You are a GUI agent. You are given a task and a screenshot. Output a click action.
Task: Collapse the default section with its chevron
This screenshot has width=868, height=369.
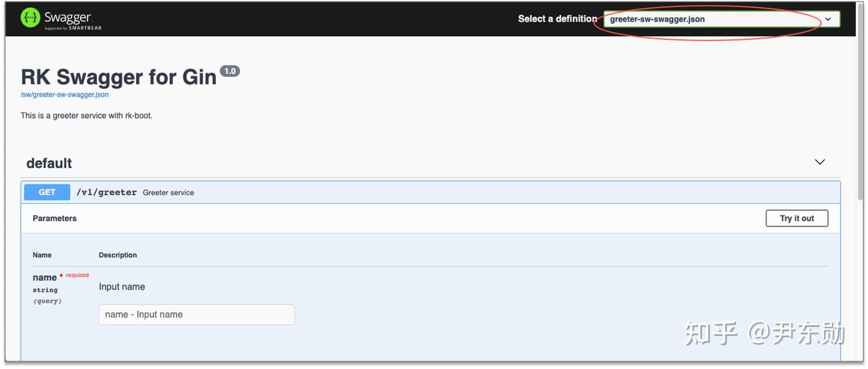point(820,162)
